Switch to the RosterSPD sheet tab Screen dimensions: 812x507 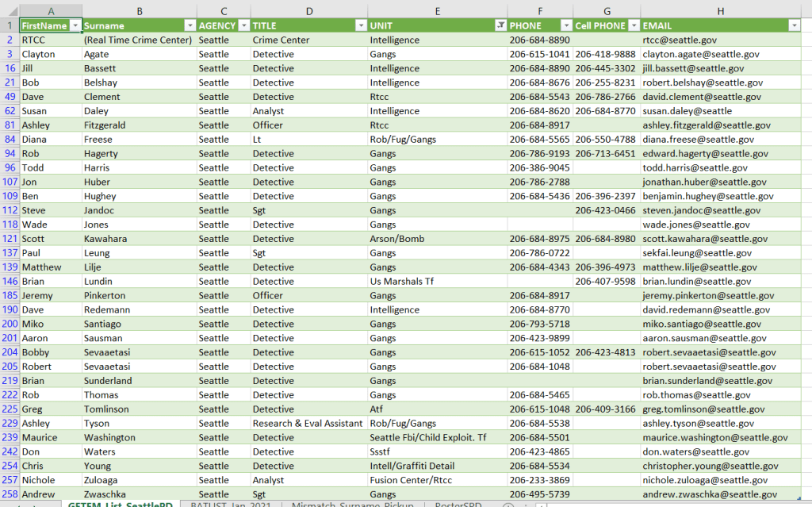point(458,504)
